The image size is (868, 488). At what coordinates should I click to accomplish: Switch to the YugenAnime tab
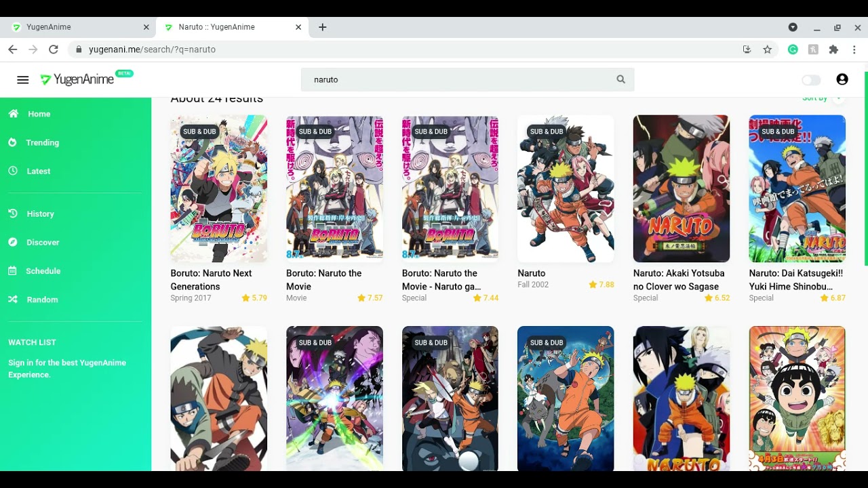(x=78, y=27)
